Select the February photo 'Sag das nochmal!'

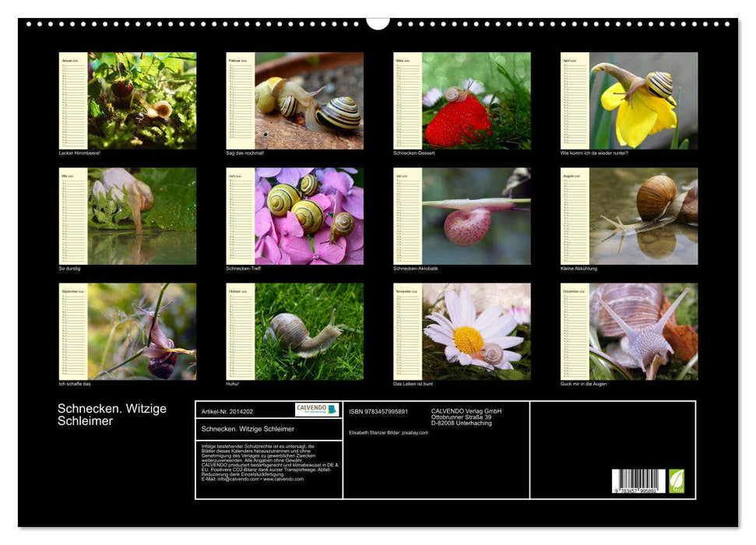(x=309, y=100)
